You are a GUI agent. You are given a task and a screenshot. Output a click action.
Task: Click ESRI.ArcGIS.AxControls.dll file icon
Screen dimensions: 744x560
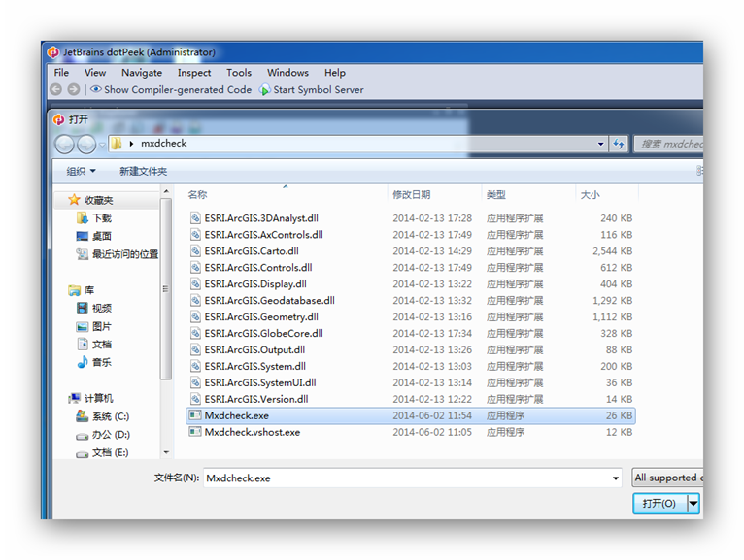click(195, 235)
